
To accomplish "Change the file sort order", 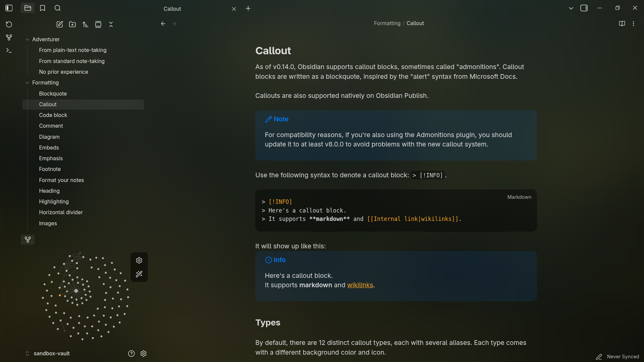I will tap(85, 24).
